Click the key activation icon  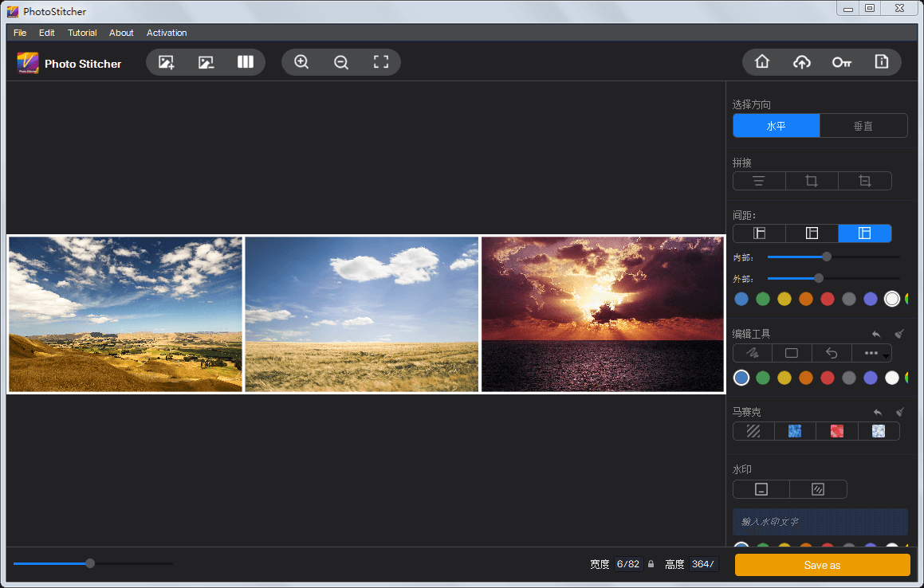click(842, 62)
